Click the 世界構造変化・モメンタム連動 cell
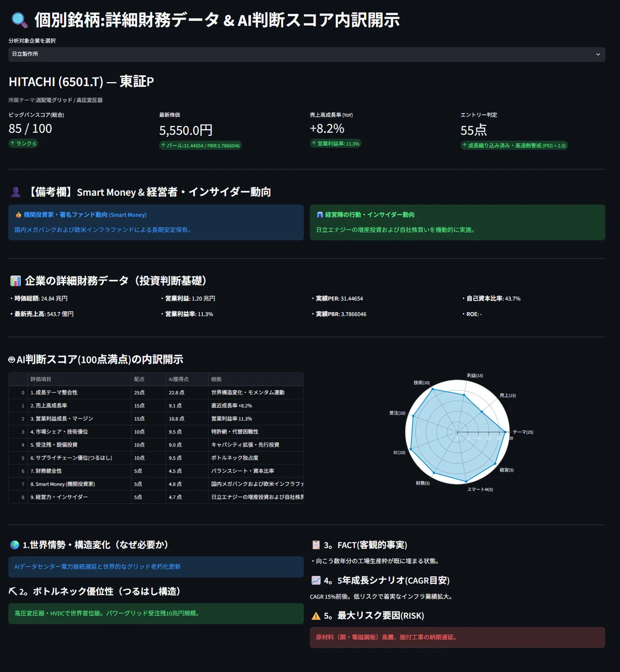Viewport: 620px width, 672px height. (256, 393)
